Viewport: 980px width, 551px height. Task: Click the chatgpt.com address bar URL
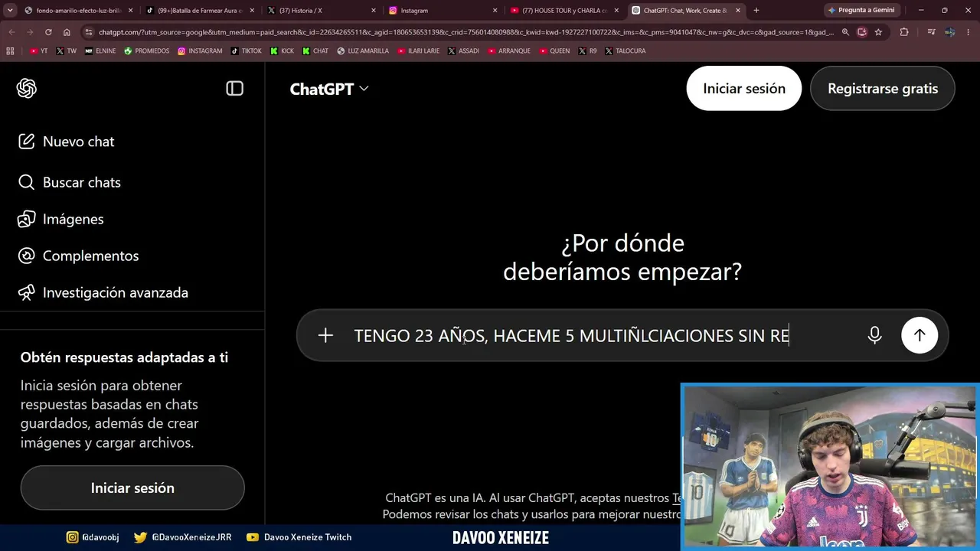click(465, 32)
